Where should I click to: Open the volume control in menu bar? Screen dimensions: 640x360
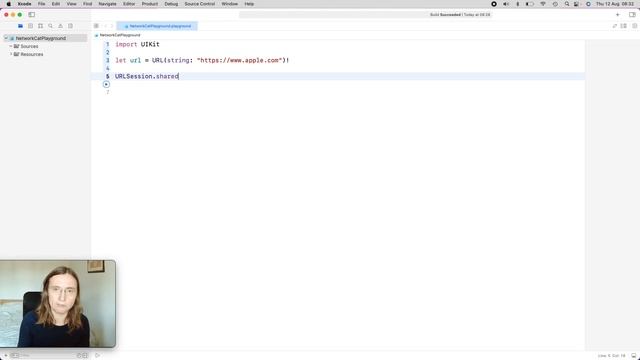click(x=506, y=4)
